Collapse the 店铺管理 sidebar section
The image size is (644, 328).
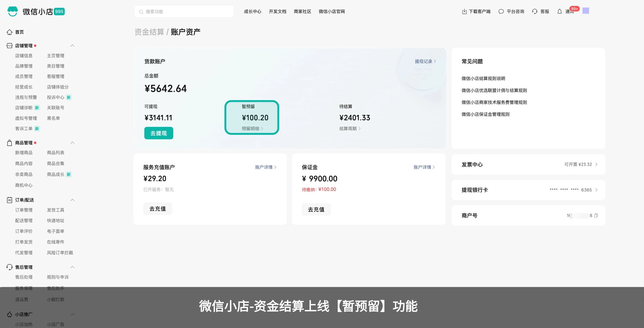click(x=72, y=46)
